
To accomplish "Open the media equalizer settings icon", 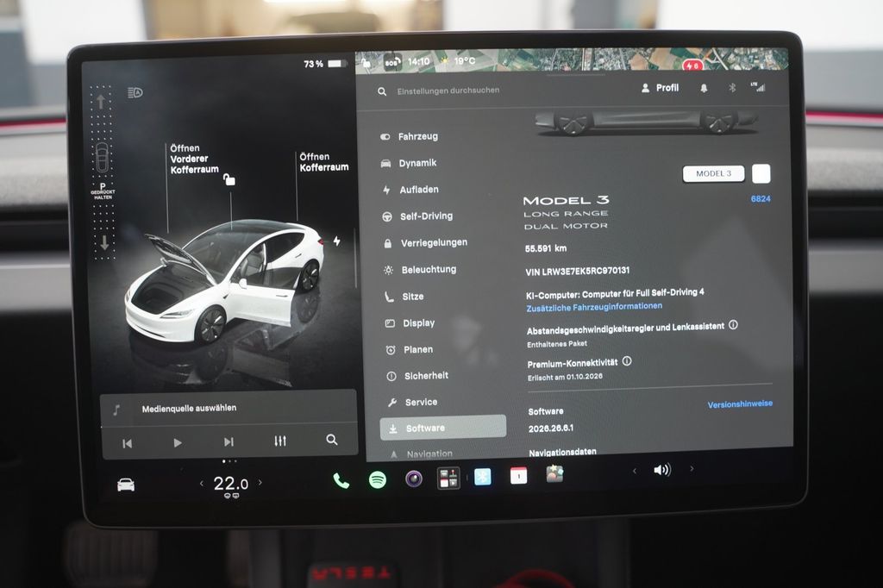I will click(280, 441).
